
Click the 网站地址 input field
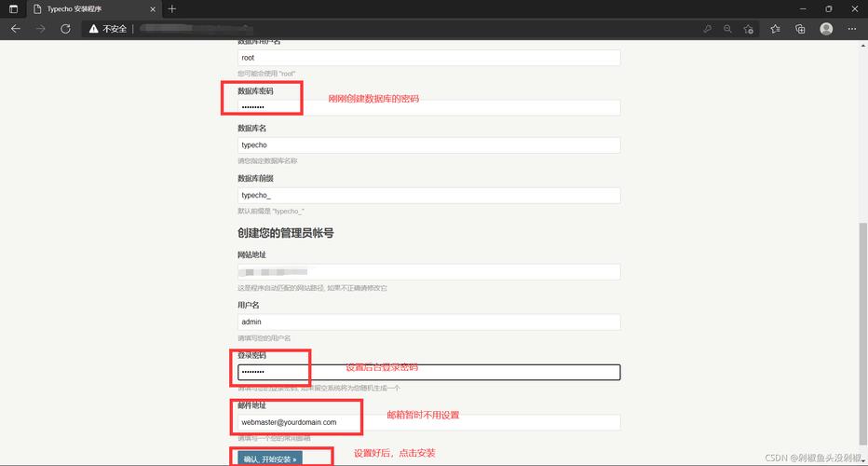tap(429, 272)
